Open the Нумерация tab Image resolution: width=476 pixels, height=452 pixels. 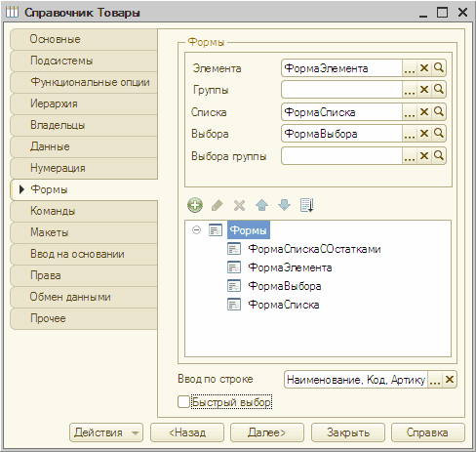pyautogui.click(x=84, y=168)
